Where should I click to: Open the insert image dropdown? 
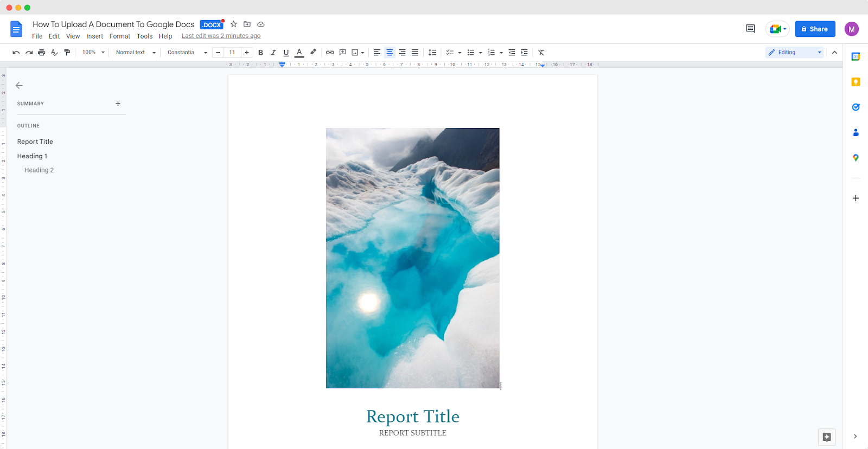click(358, 53)
